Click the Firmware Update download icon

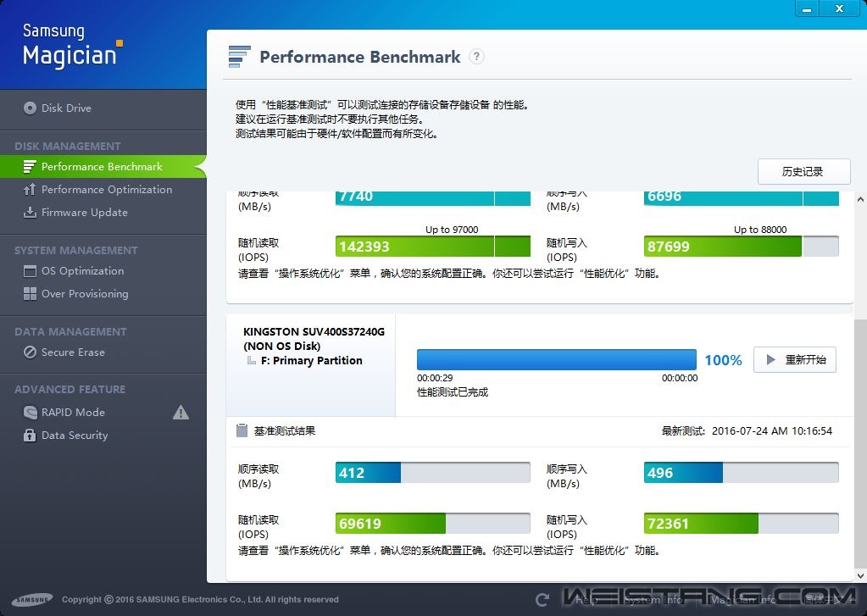(30, 213)
